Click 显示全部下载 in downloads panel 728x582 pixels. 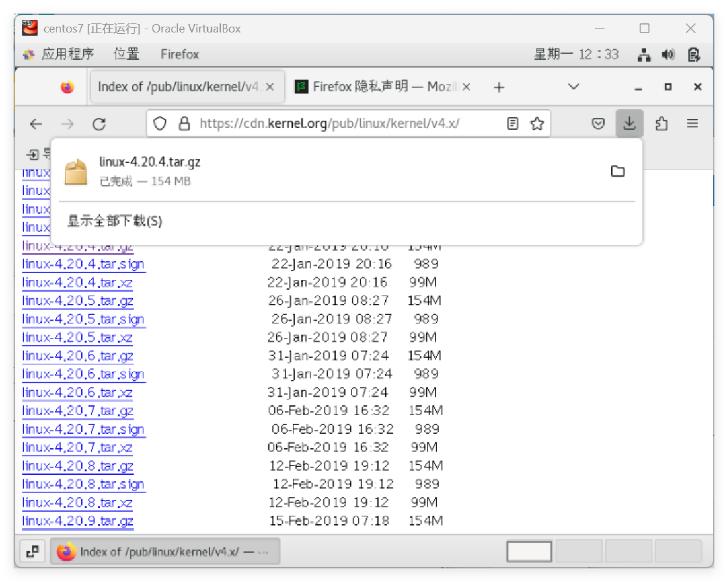tap(115, 221)
